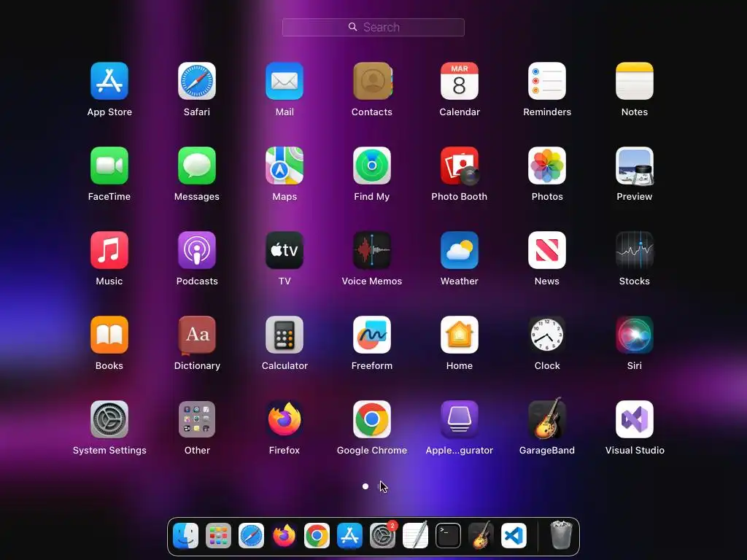Viewport: 747px width, 560px height.
Task: Open Safari from the Dock
Action: point(251,536)
